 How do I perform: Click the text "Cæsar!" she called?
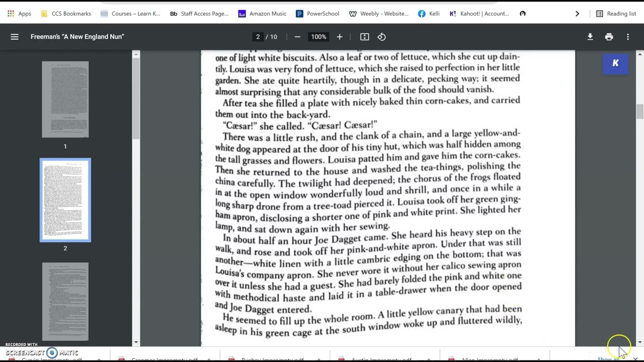tap(263, 126)
